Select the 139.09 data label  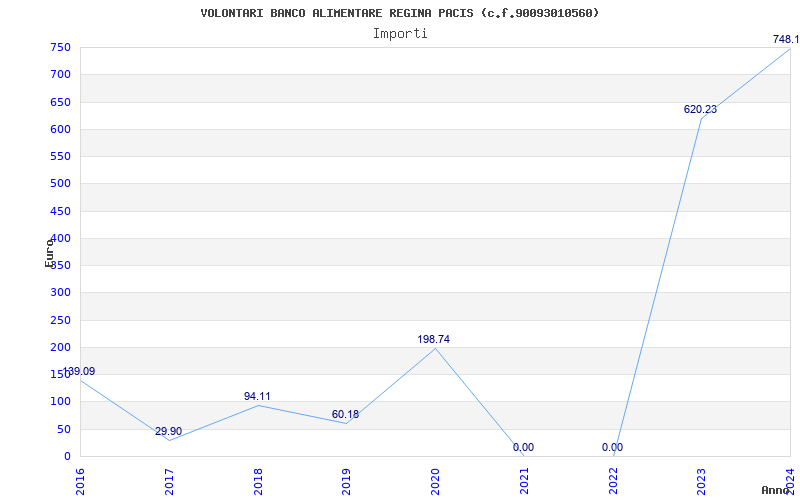tap(78, 371)
